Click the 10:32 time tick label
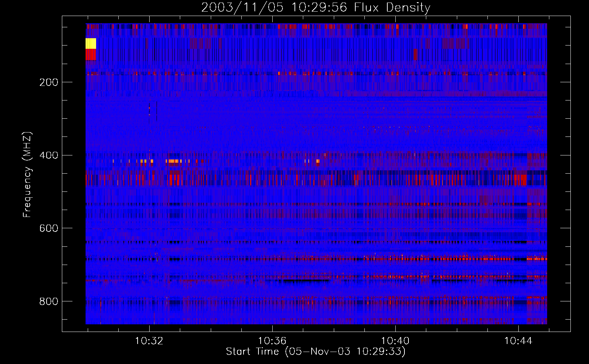This screenshot has height=364, width=589. [149, 341]
